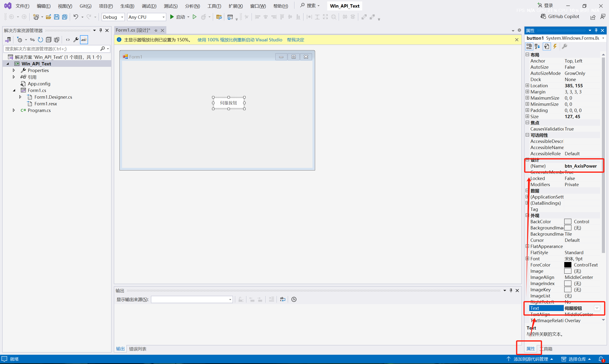Open the 文件(F) menu
The width and height of the screenshot is (609, 364).
click(x=23, y=6)
